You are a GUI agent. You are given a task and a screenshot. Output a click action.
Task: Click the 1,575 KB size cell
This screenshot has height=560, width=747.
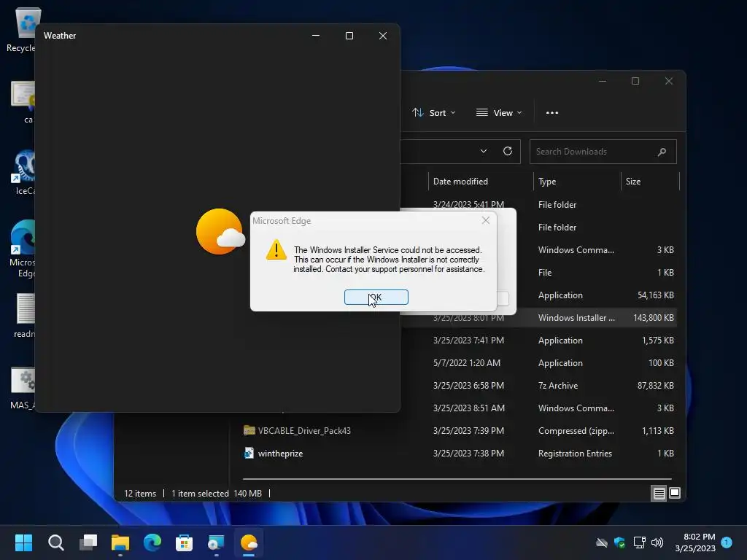point(657,341)
